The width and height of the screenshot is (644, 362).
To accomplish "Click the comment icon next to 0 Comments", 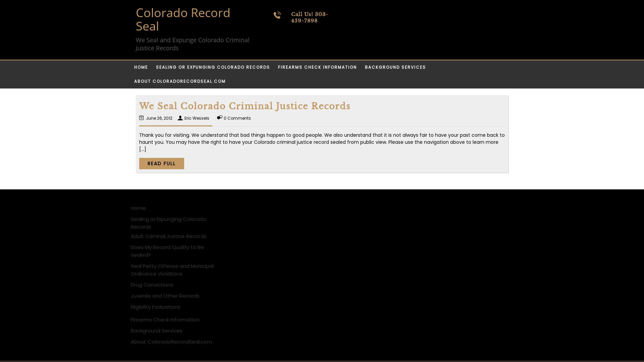I will 219,118.
